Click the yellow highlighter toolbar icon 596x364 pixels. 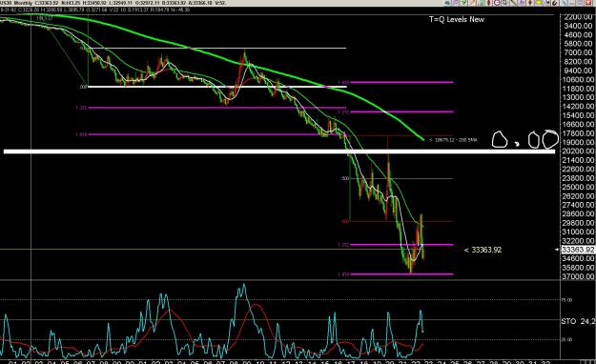pos(539,3)
